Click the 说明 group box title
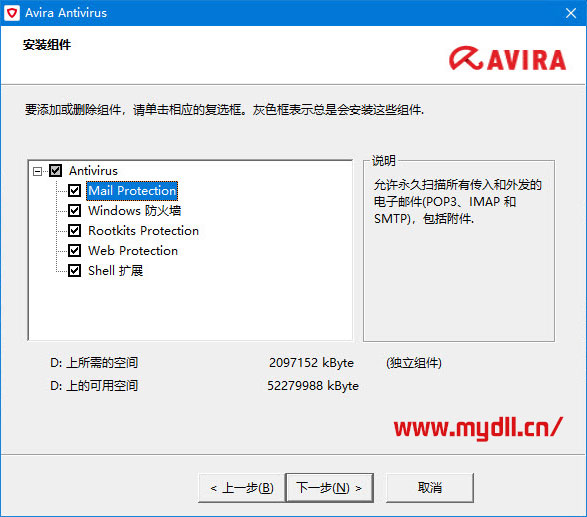The image size is (587, 517). click(x=383, y=161)
